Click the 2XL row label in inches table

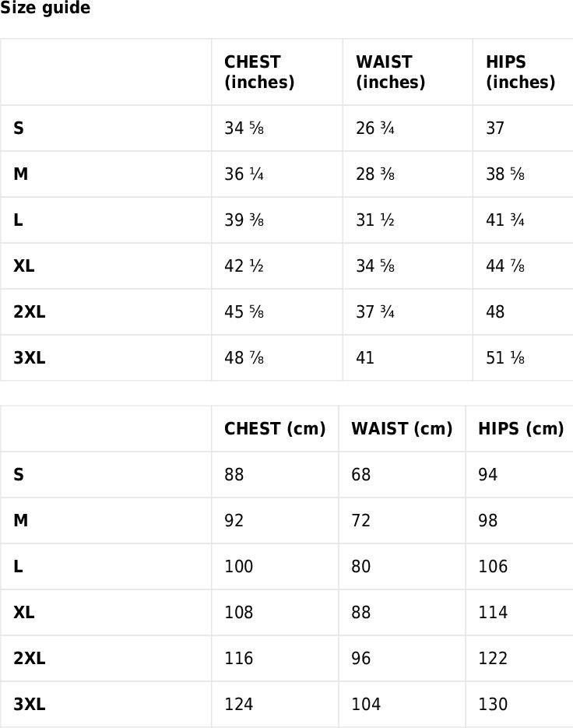pos(30,312)
